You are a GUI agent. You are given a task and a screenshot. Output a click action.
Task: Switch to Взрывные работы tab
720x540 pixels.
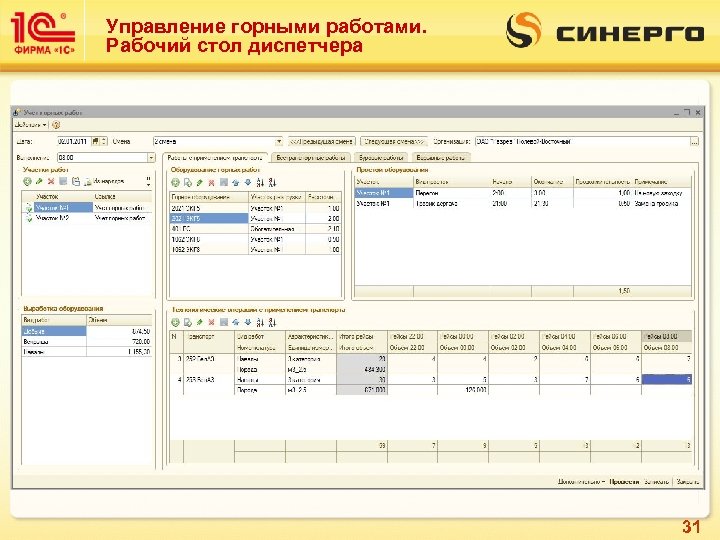click(441, 158)
